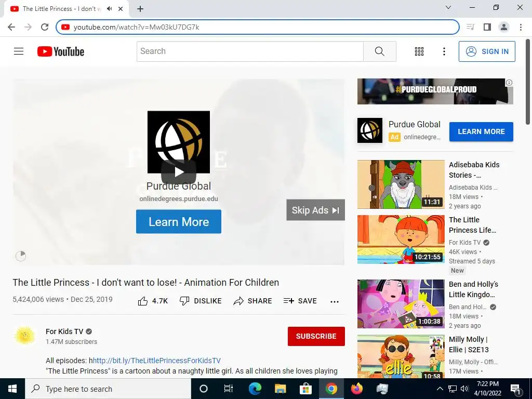Open the YouTube hamburger guide menu
532x399 pixels.
pos(19,51)
